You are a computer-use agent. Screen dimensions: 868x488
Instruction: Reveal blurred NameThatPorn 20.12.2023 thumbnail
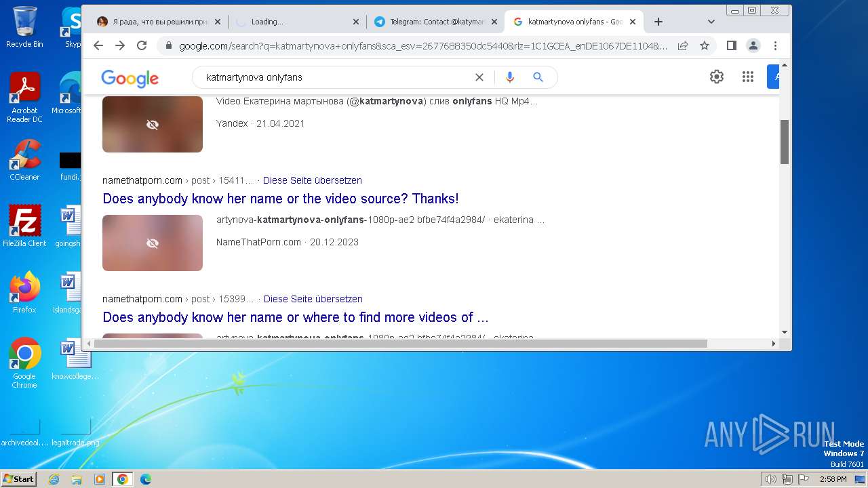[153, 243]
